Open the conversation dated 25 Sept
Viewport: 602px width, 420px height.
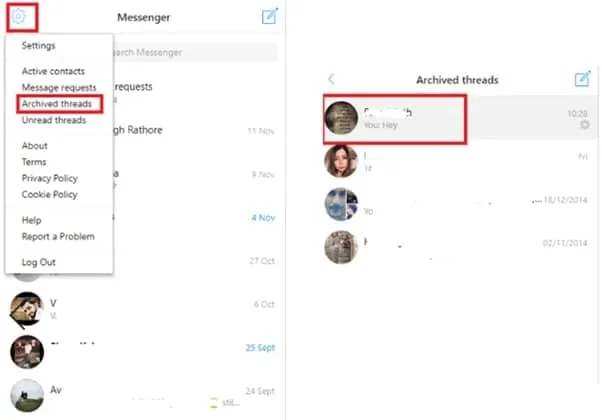coord(142,352)
